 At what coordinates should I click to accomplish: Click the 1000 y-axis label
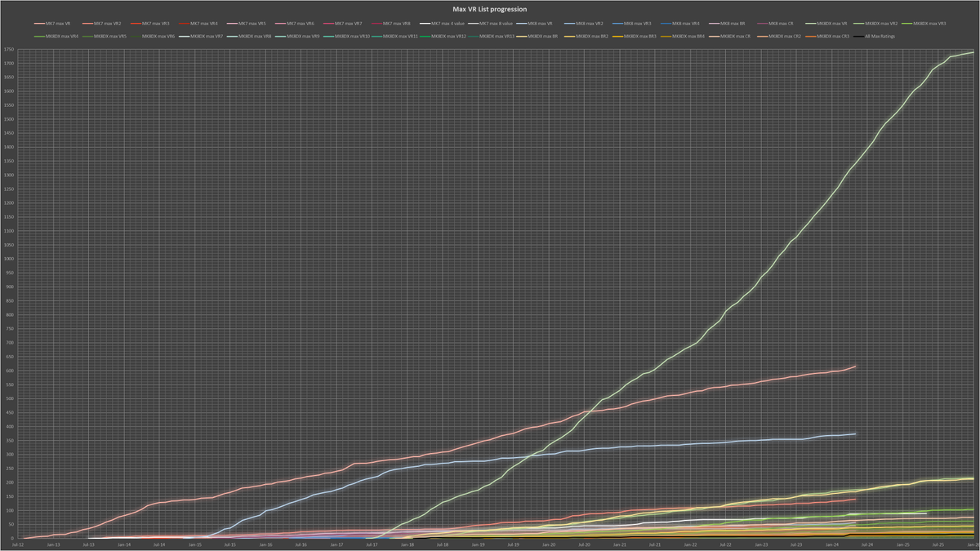point(8,260)
